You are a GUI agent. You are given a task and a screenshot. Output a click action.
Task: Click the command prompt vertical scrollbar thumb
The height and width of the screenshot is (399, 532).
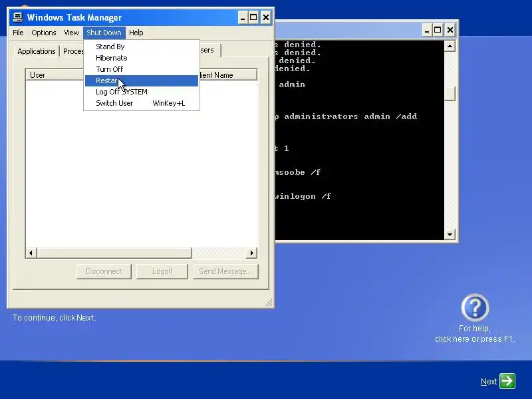(x=450, y=93)
